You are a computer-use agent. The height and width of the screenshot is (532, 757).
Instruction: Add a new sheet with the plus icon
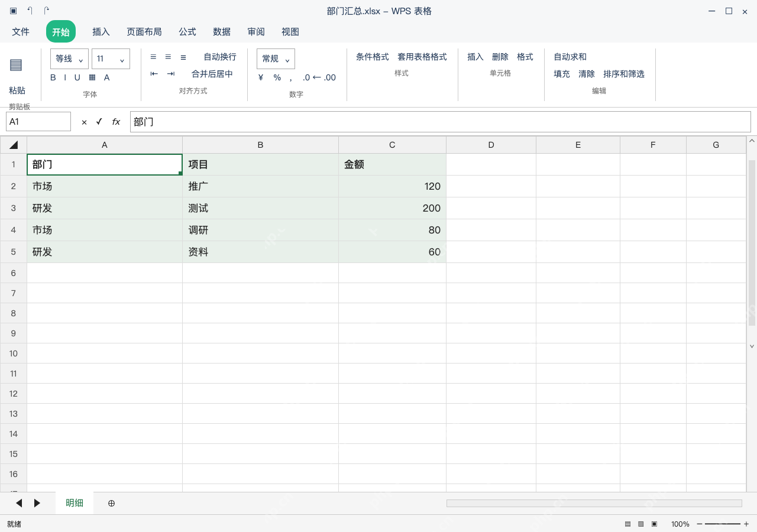click(x=111, y=503)
